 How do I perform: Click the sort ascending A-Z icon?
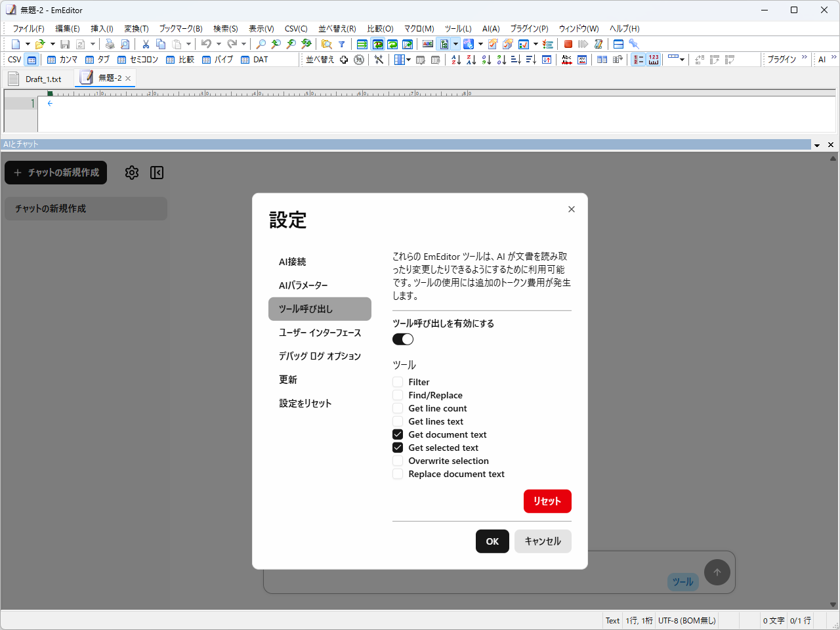457,60
